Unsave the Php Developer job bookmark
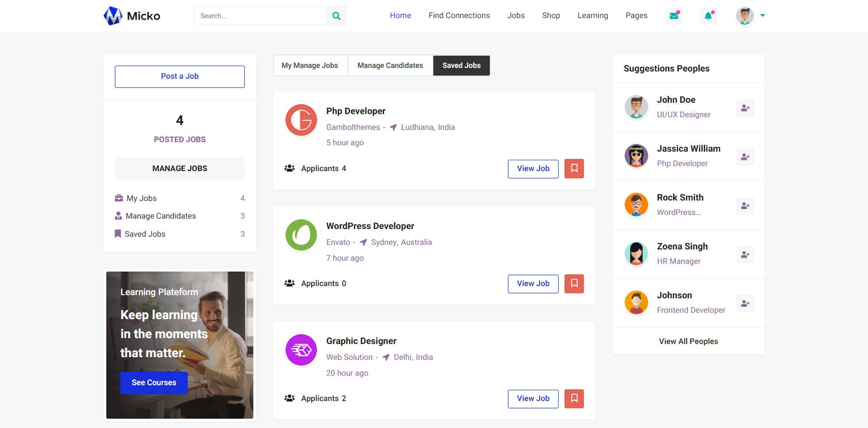Screen dimensions: 868x428 tap(574, 168)
